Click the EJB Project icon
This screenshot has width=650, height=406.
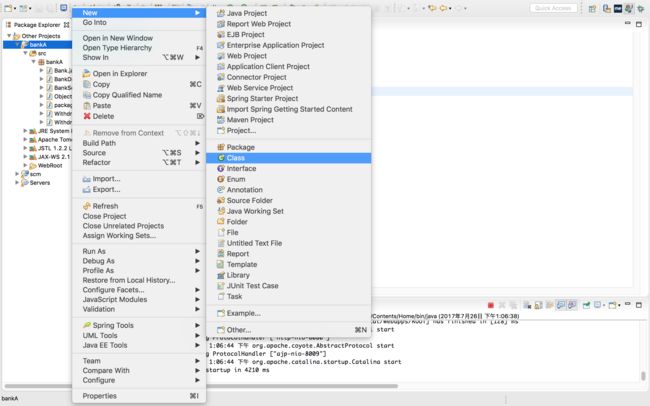(221, 34)
